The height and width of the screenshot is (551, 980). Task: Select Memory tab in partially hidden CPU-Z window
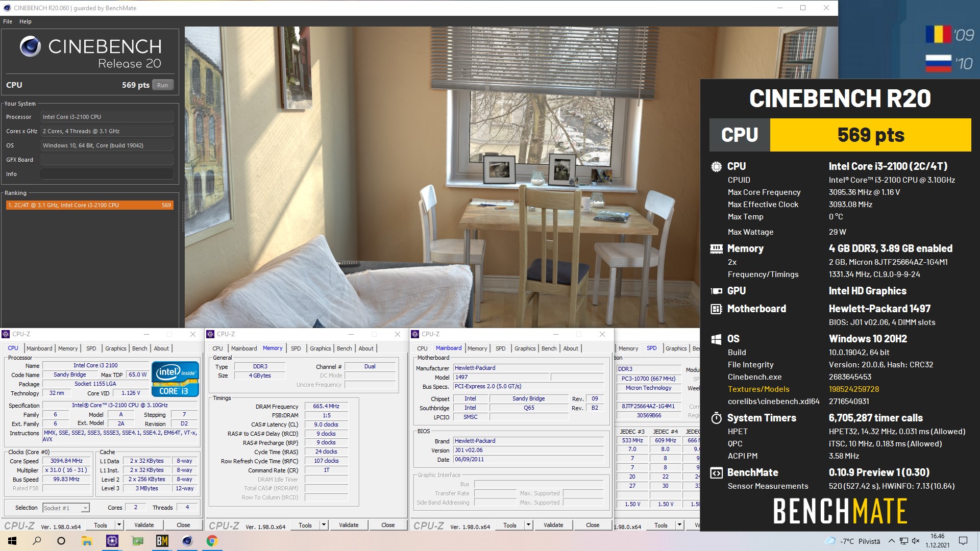[628, 348]
